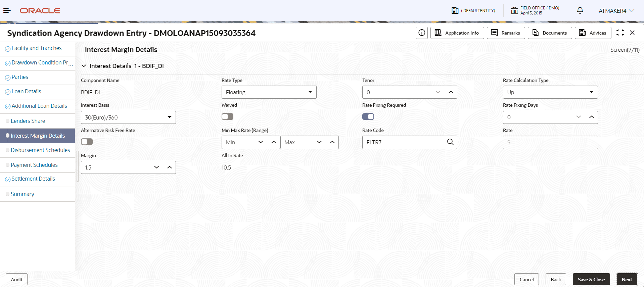This screenshot has height=287, width=644.
Task: Toggle the Waived switch
Action: [227, 116]
